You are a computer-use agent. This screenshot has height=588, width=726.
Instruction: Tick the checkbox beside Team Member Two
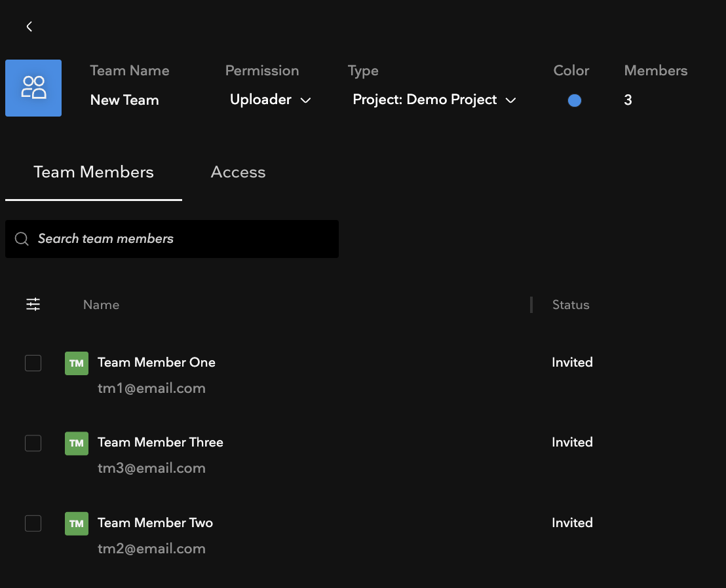coord(33,523)
